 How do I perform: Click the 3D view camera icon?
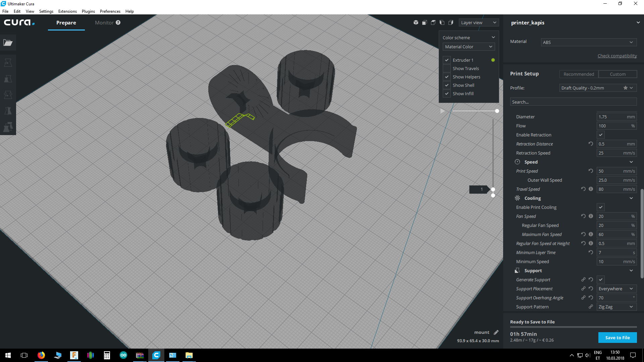416,22
